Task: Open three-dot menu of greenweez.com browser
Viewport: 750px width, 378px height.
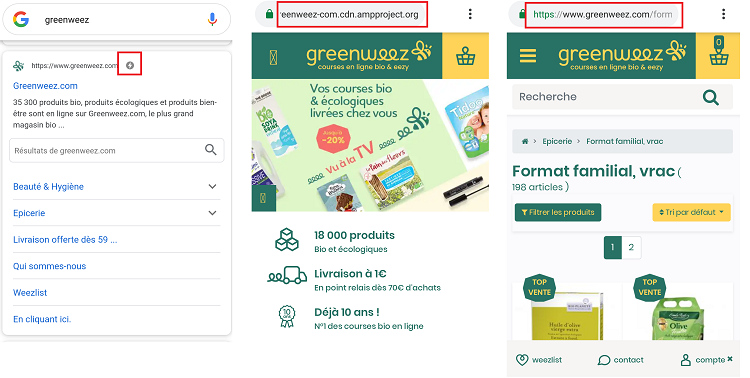Action: (724, 14)
